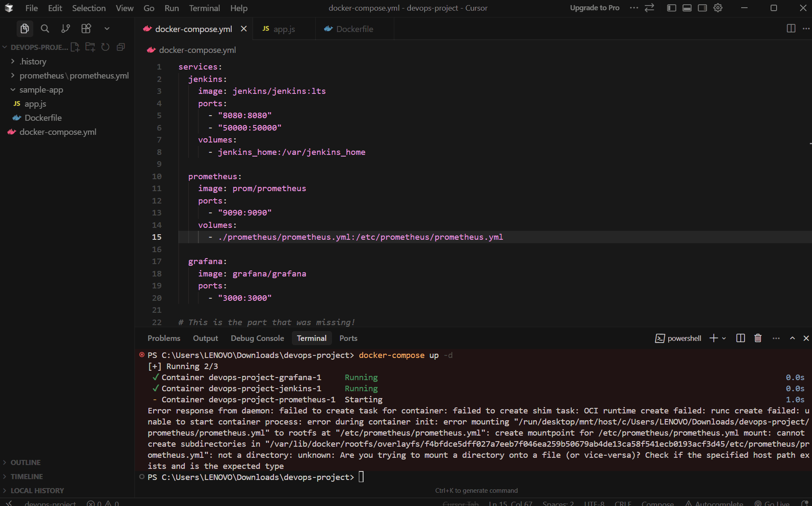This screenshot has width=812, height=506.
Task: Collapse the sample-app folder
Action: coord(41,90)
